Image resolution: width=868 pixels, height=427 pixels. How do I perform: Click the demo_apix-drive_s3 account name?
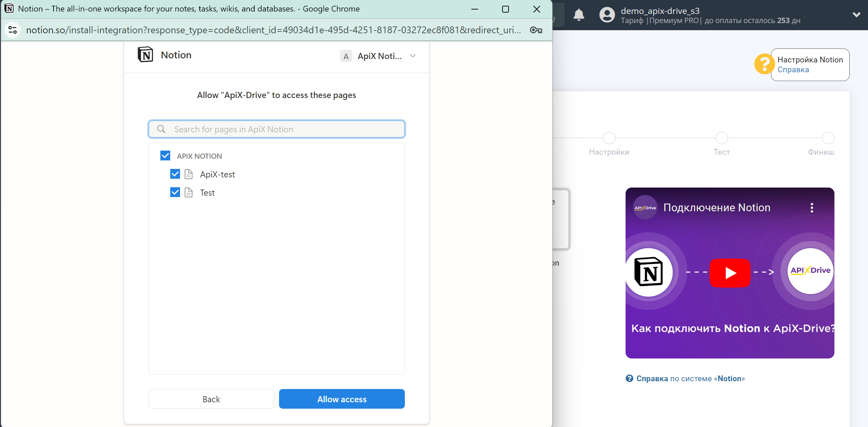[660, 11]
